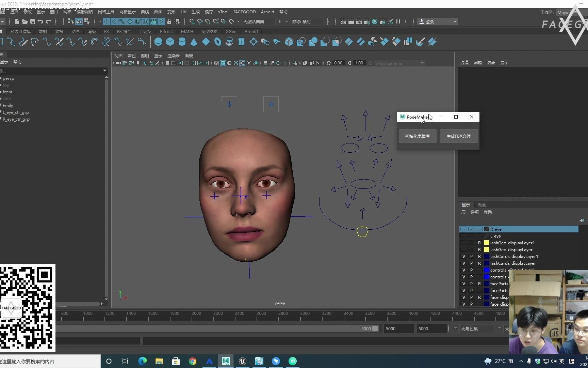This screenshot has height=368, width=588.
Task: Click the undo arrow icon
Action: [40, 21]
